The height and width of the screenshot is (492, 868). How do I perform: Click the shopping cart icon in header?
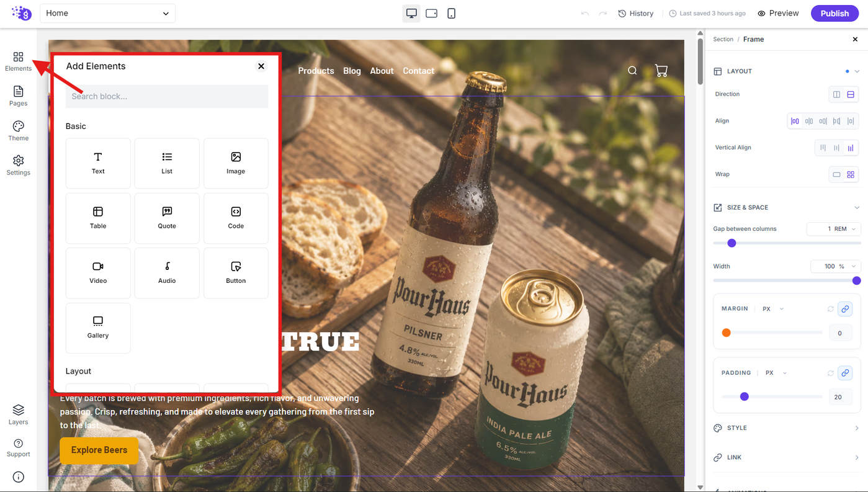(x=661, y=71)
